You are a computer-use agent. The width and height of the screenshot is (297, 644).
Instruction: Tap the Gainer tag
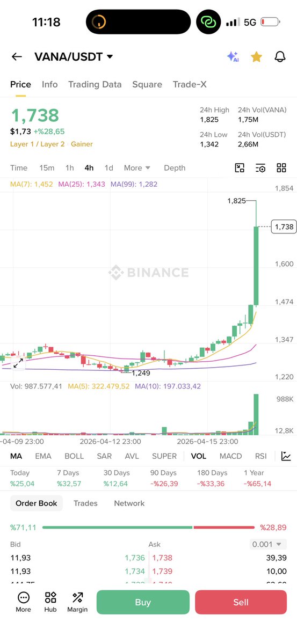pos(82,144)
